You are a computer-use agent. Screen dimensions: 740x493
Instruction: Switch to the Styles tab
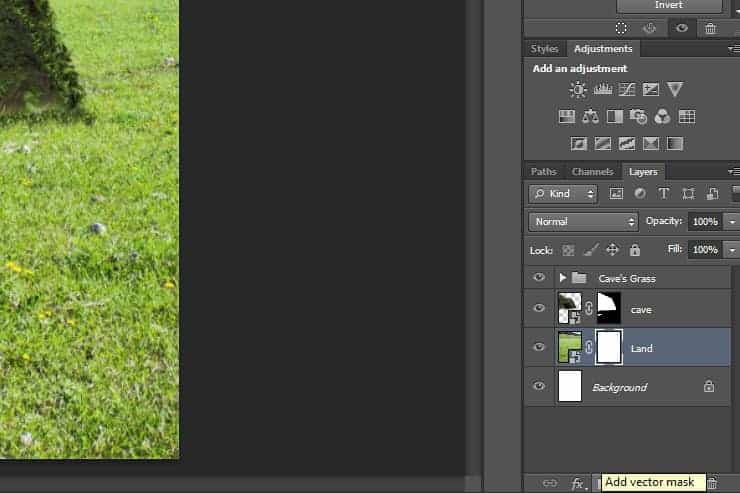tap(544, 49)
